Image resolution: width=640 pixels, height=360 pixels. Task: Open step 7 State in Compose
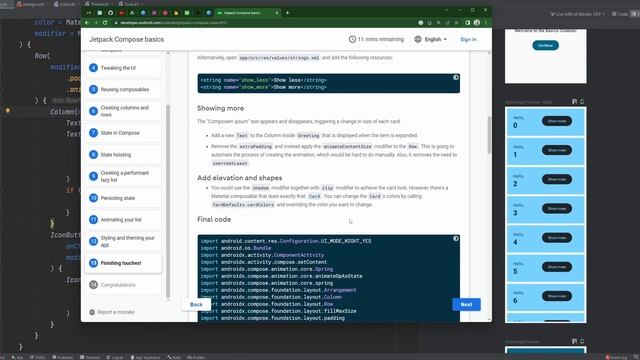[123, 133]
